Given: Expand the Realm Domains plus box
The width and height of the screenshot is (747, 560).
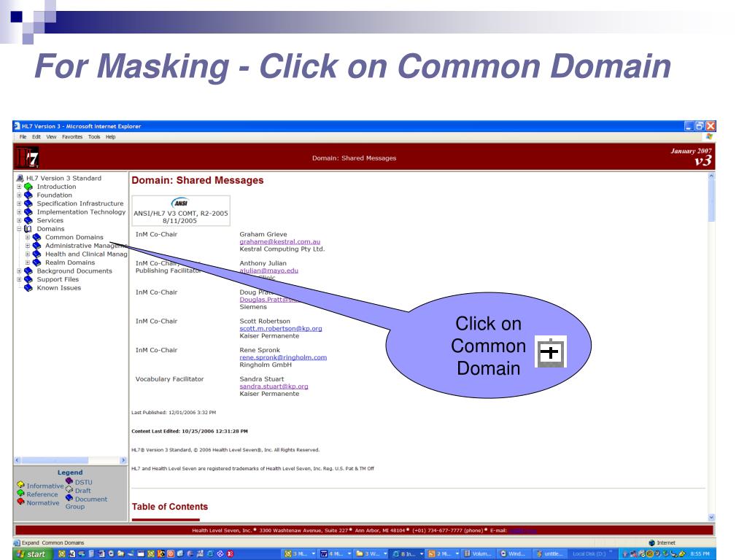Looking at the screenshot, I should tap(28, 262).
